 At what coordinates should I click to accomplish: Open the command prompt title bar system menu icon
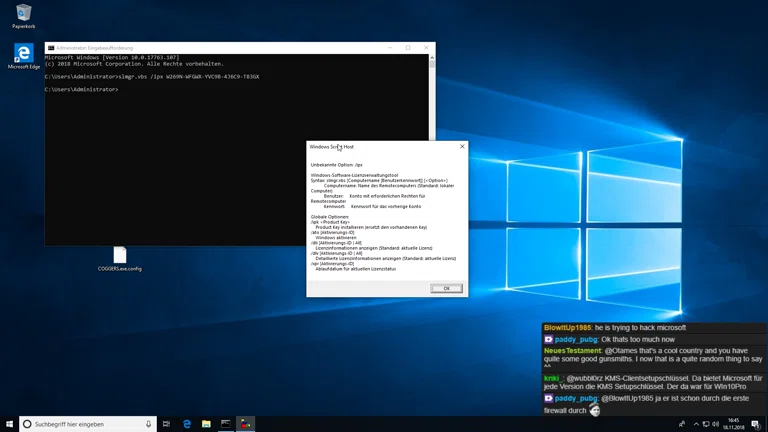[51, 48]
